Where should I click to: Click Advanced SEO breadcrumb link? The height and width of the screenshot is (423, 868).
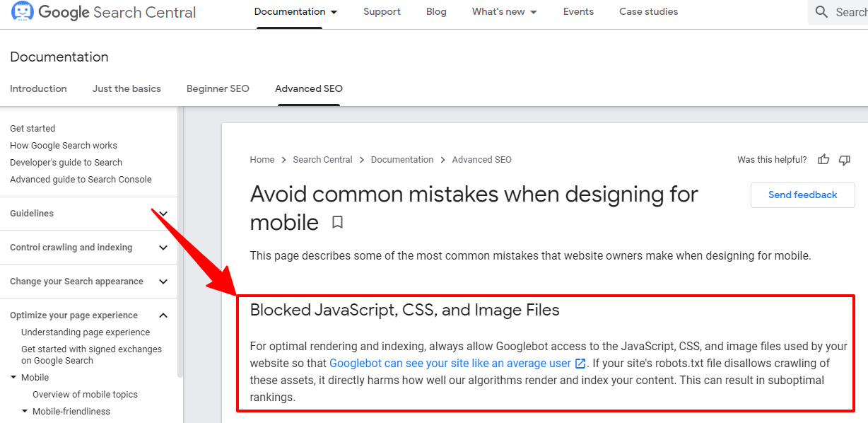click(481, 160)
